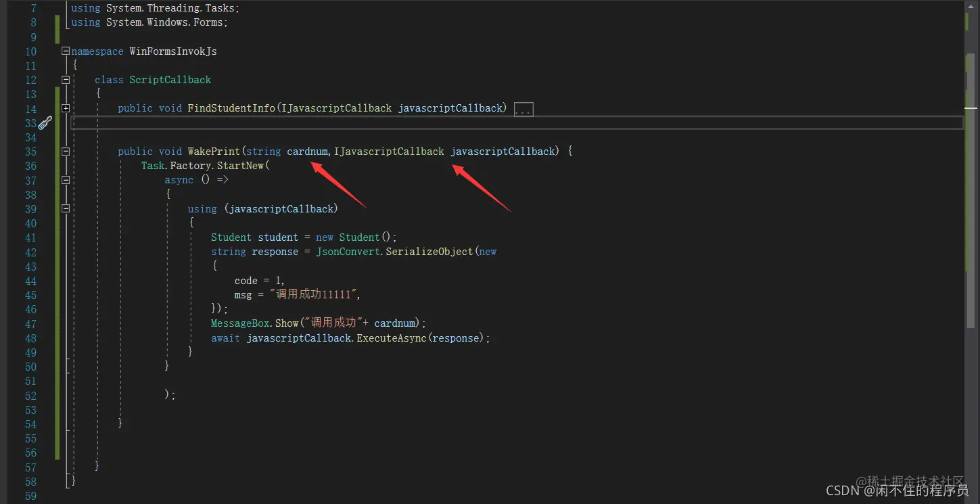Click the pen edit icon beside line 33
Image resolution: width=980 pixels, height=504 pixels.
coord(45,122)
